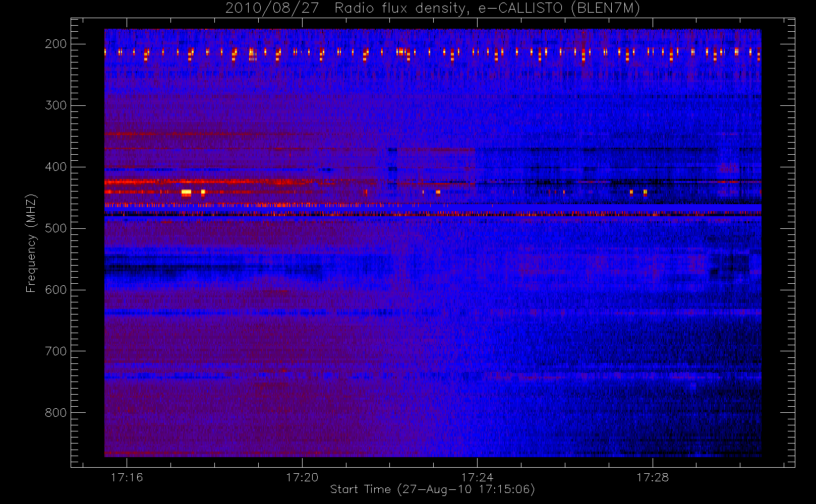
Task: Click the 17:20 time tick label
Action: pyautogui.click(x=302, y=477)
